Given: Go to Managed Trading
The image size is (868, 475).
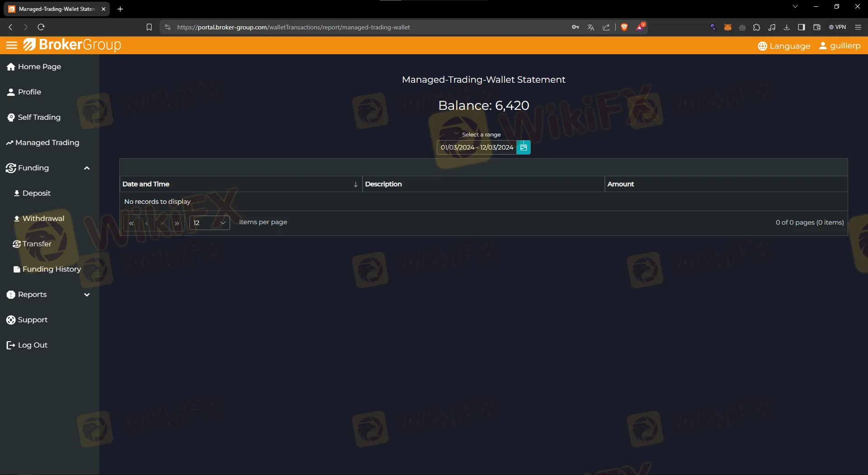Looking at the screenshot, I should [42, 143].
